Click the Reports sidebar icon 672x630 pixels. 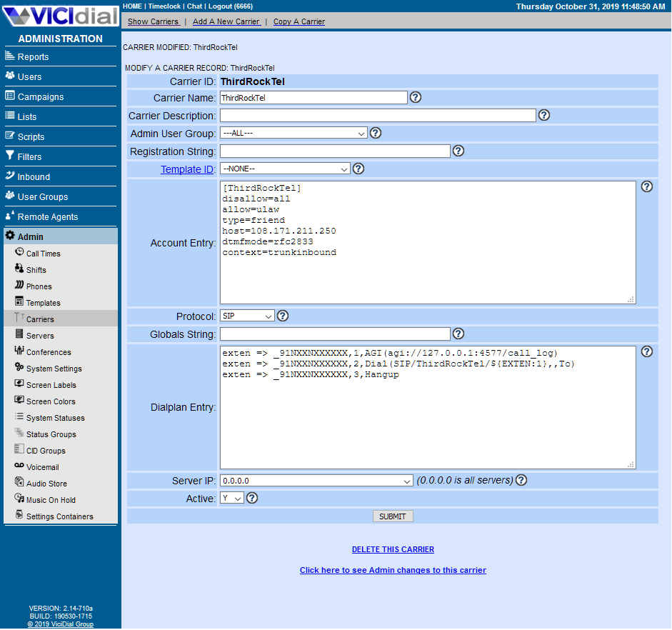coord(10,56)
